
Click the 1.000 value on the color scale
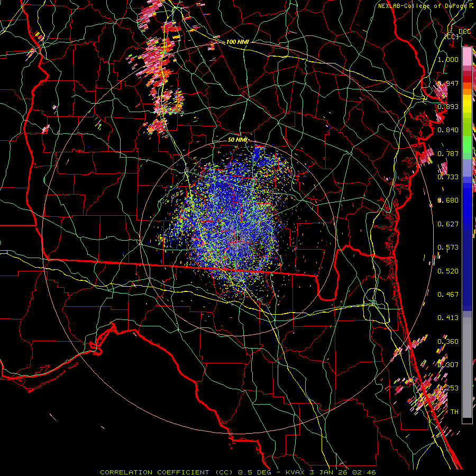(x=448, y=59)
